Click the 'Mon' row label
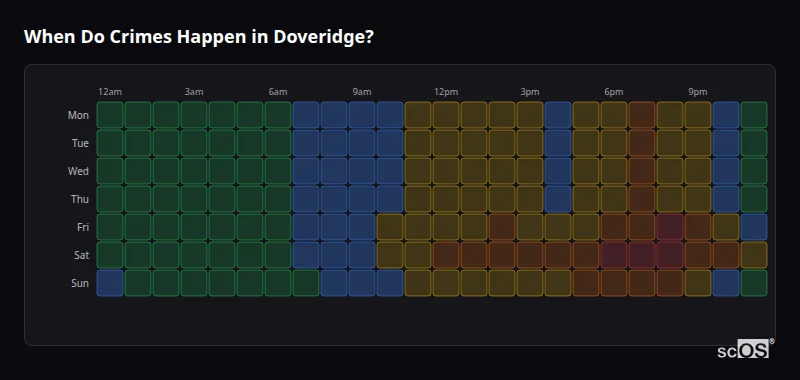The height and width of the screenshot is (380, 800). pos(78,115)
